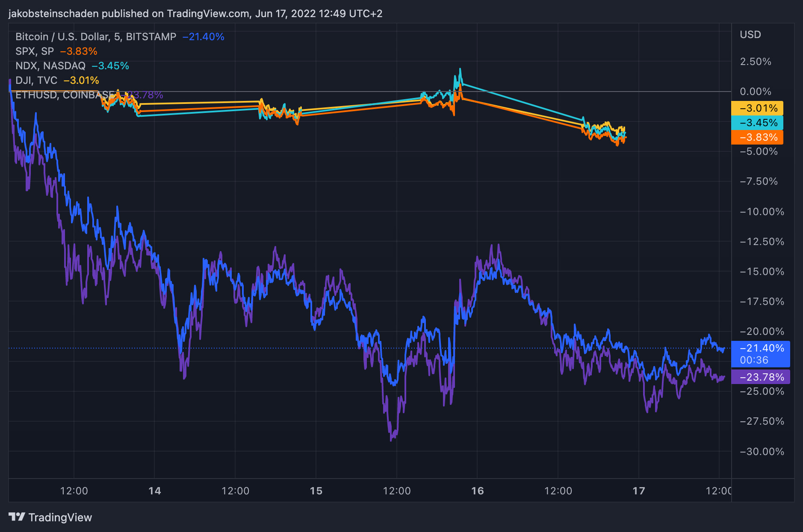The image size is (803, 532).
Task: Click the TradingView wordmark text
Action: pyautogui.click(x=60, y=517)
